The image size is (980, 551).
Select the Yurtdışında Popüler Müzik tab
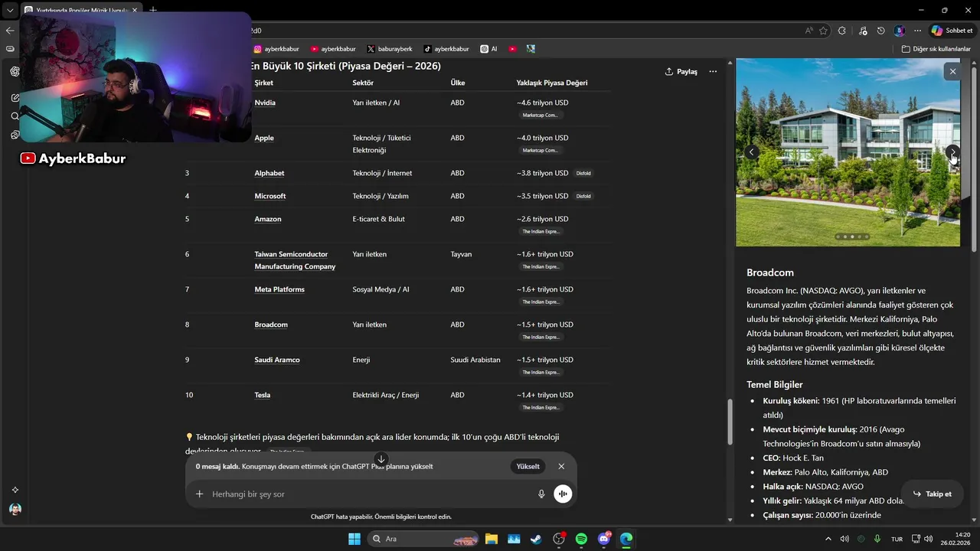point(80,10)
